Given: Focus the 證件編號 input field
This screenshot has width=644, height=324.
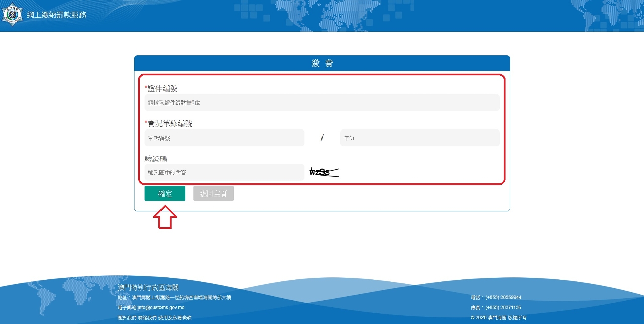Looking at the screenshot, I should pos(322,103).
